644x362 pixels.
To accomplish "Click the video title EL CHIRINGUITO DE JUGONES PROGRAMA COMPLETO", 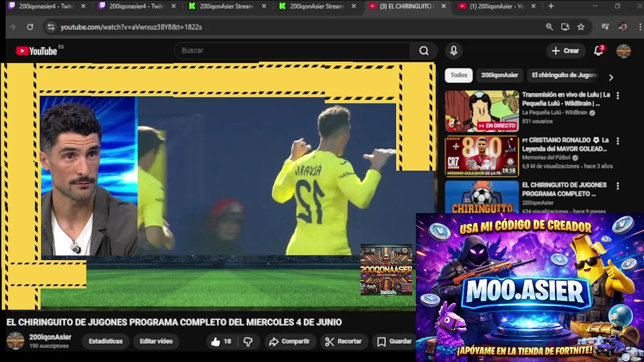I will point(174,322).
